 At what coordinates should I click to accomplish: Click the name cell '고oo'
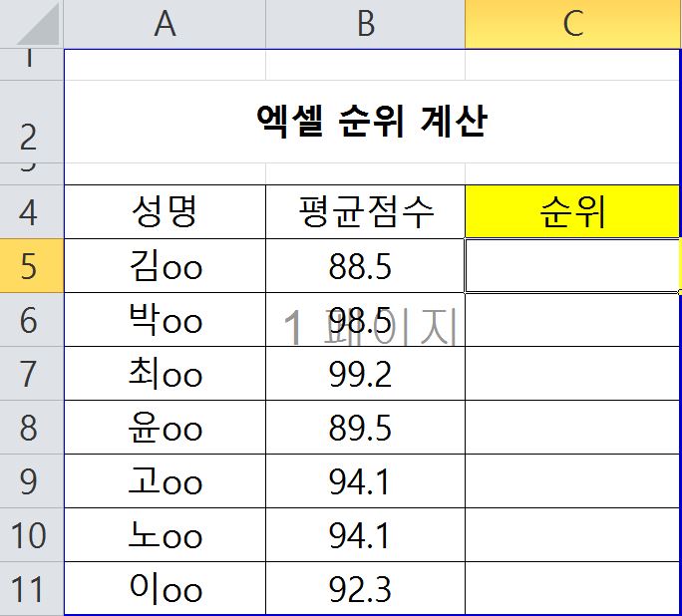(165, 481)
